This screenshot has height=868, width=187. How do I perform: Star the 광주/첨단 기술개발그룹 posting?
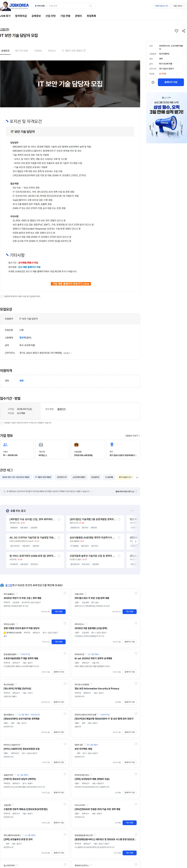point(119,519)
